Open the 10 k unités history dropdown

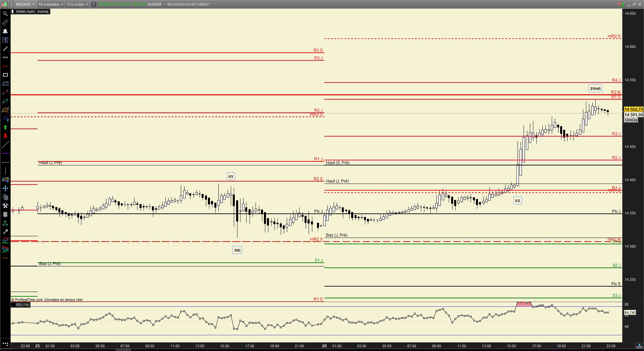point(77,4)
